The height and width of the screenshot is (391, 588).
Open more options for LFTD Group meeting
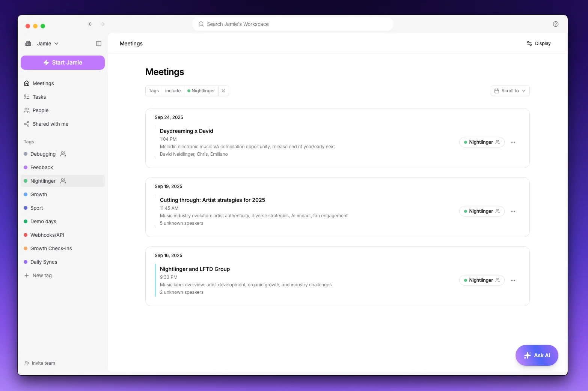[513, 280]
